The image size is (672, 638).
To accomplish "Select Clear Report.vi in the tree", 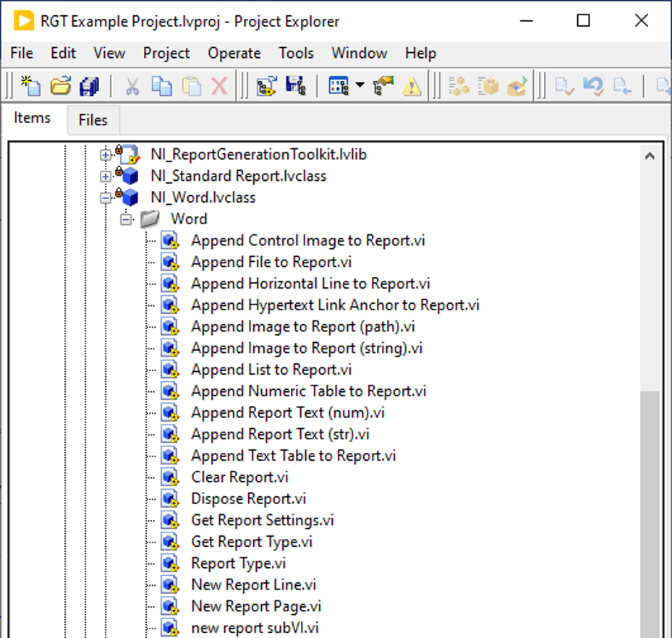I will point(239,477).
